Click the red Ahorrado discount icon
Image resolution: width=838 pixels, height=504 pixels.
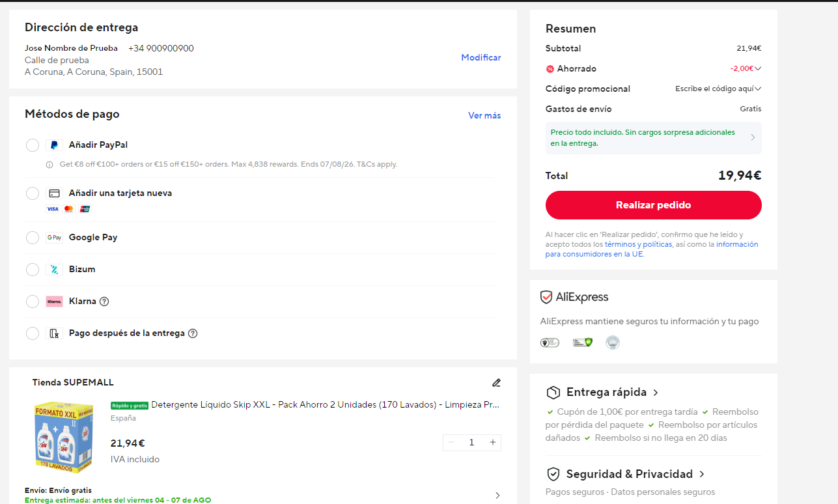[x=550, y=69]
